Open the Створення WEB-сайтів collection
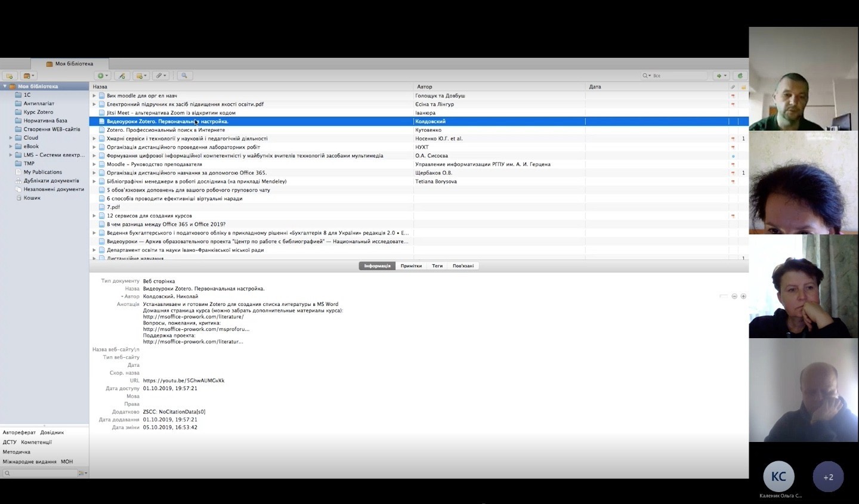859x504 pixels. click(52, 129)
